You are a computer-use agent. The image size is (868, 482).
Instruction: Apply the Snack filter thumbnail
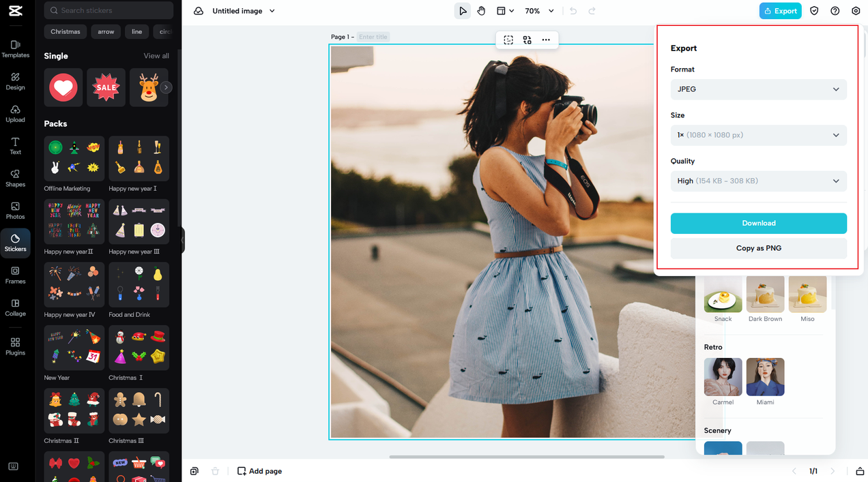723,294
